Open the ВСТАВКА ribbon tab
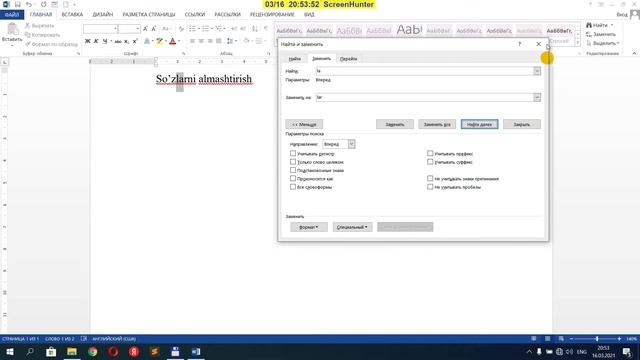Screen dimensions: 640x360 (x=72, y=15)
